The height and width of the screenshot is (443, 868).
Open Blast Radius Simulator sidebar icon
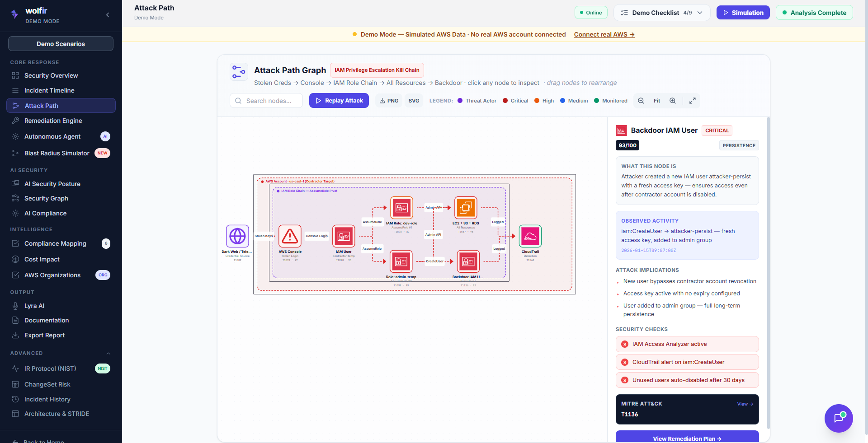click(x=15, y=153)
